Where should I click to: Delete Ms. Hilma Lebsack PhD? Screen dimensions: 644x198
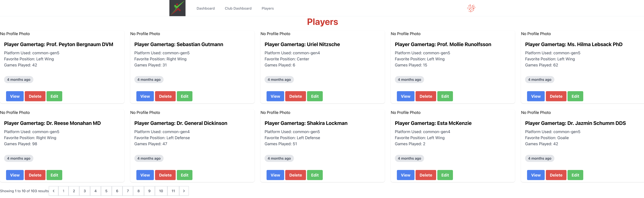556,96
